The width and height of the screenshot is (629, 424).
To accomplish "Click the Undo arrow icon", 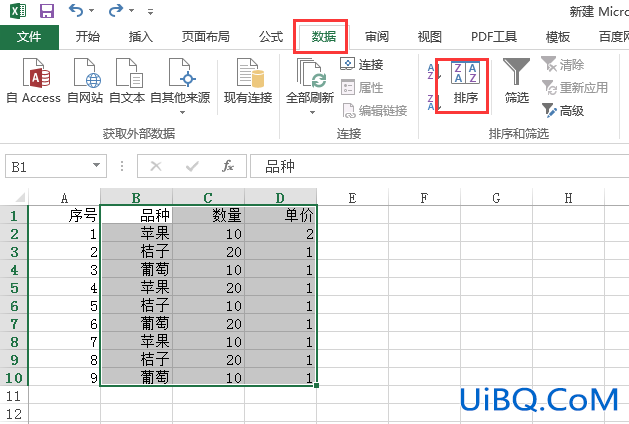I will [75, 10].
